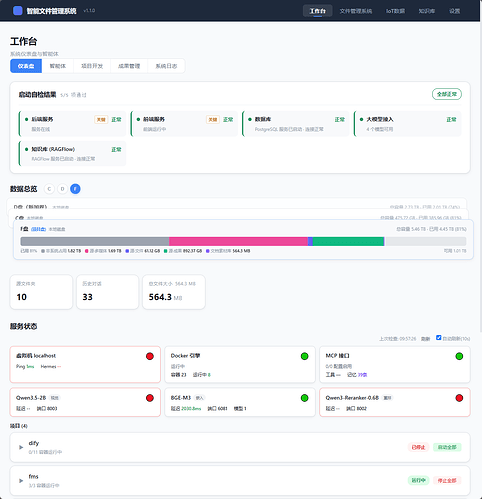Click the 前端服务 self-check card
The width and height of the screenshot is (482, 499).
click(184, 124)
